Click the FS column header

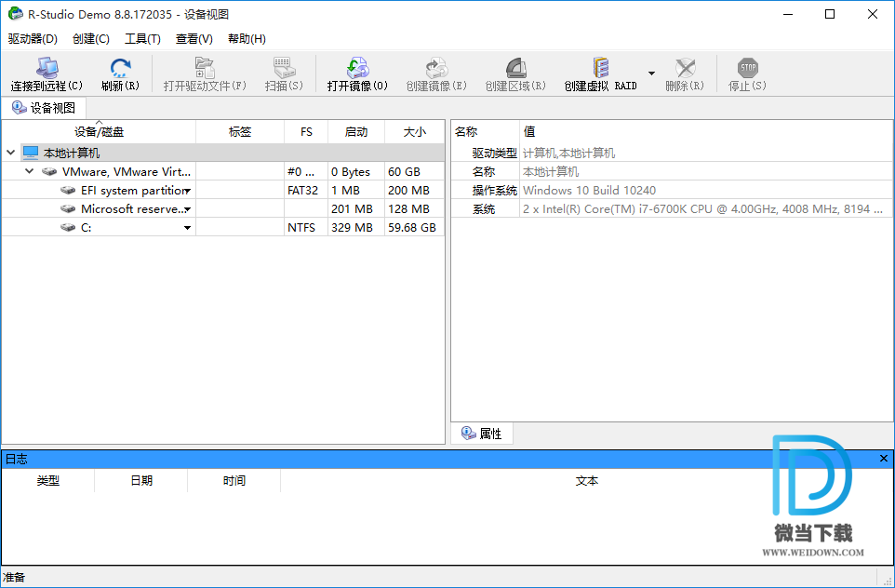coord(306,132)
